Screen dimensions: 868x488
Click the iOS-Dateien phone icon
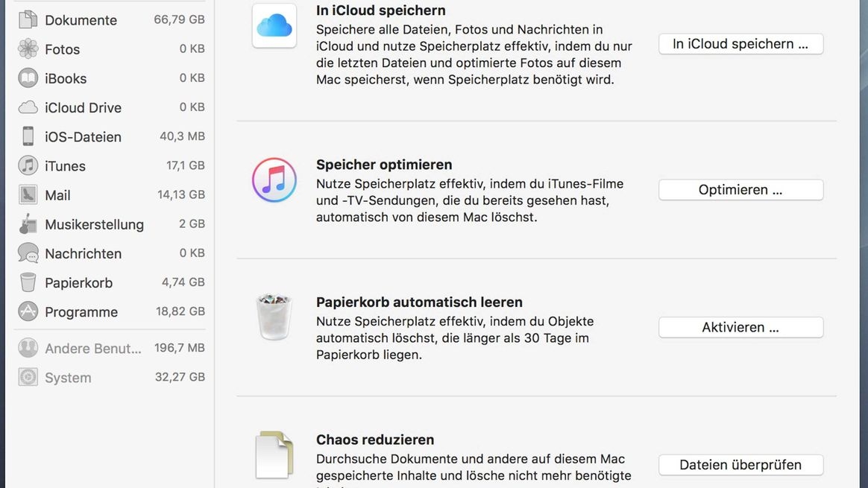(x=28, y=136)
